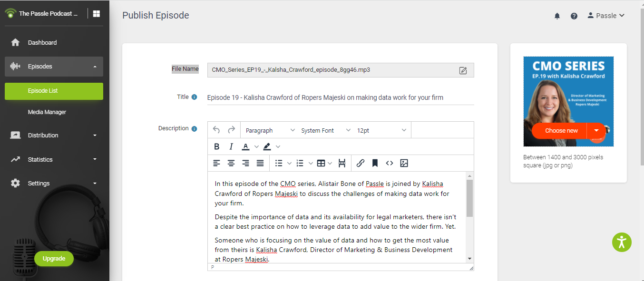644x281 pixels.
Task: Expand the Settings menu
Action: pos(54,183)
